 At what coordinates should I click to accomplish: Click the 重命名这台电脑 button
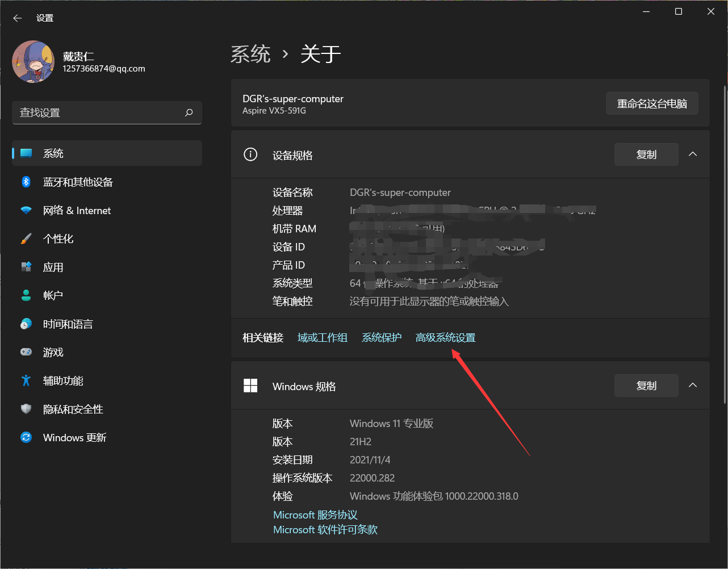(651, 103)
